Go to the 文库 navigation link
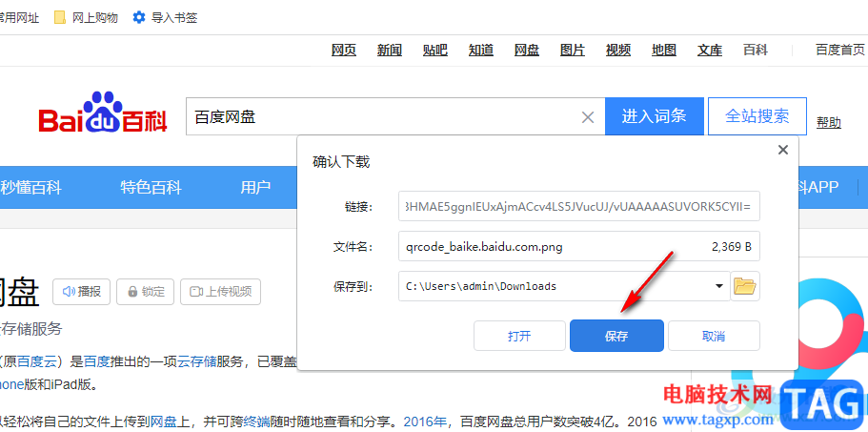Image resolution: width=868 pixels, height=432 pixels. tap(710, 50)
